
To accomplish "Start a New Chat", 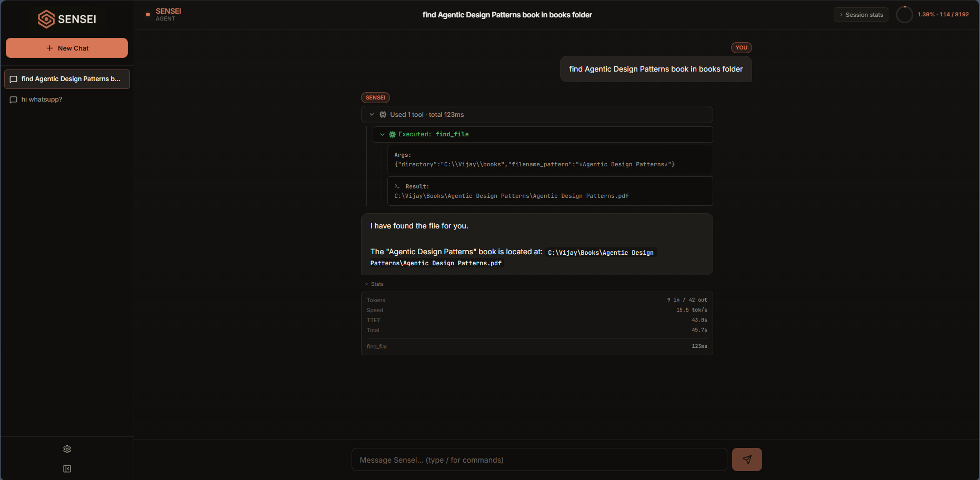I will tap(67, 48).
